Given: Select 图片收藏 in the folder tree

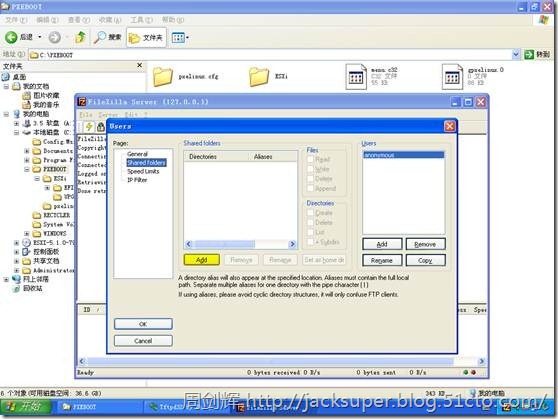Looking at the screenshot, I should point(46,95).
